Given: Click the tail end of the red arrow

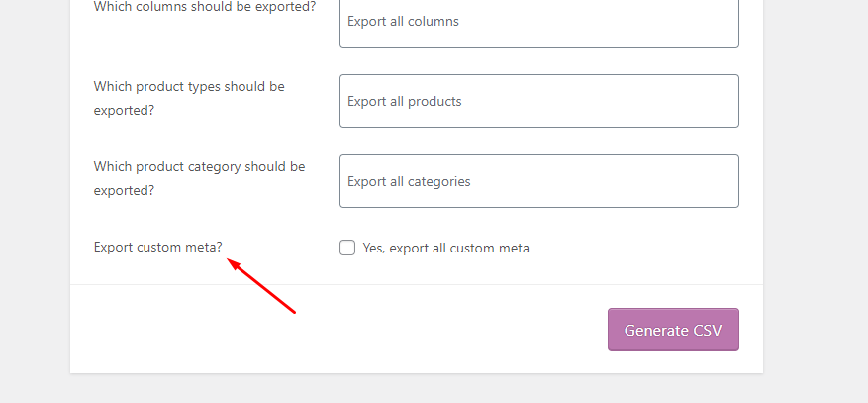Looking at the screenshot, I should [295, 313].
